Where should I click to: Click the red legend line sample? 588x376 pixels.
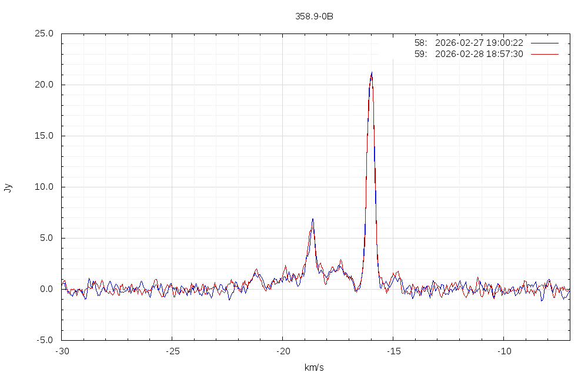click(544, 54)
